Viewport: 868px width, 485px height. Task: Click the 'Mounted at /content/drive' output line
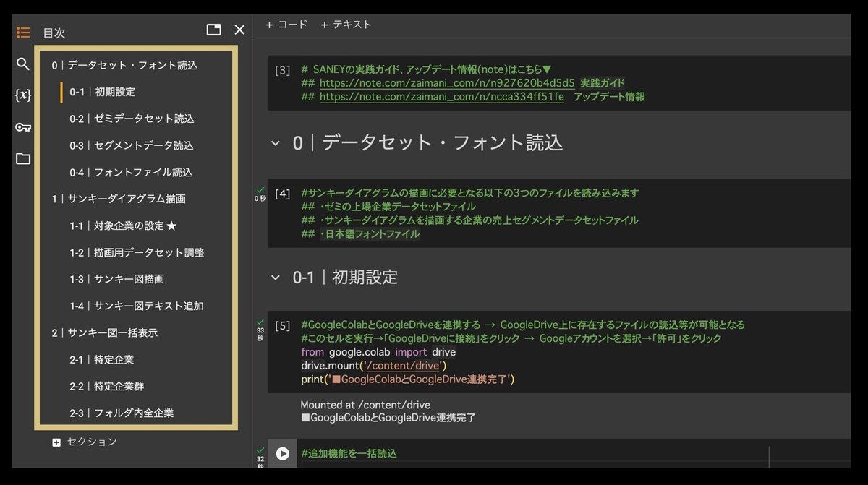point(365,405)
